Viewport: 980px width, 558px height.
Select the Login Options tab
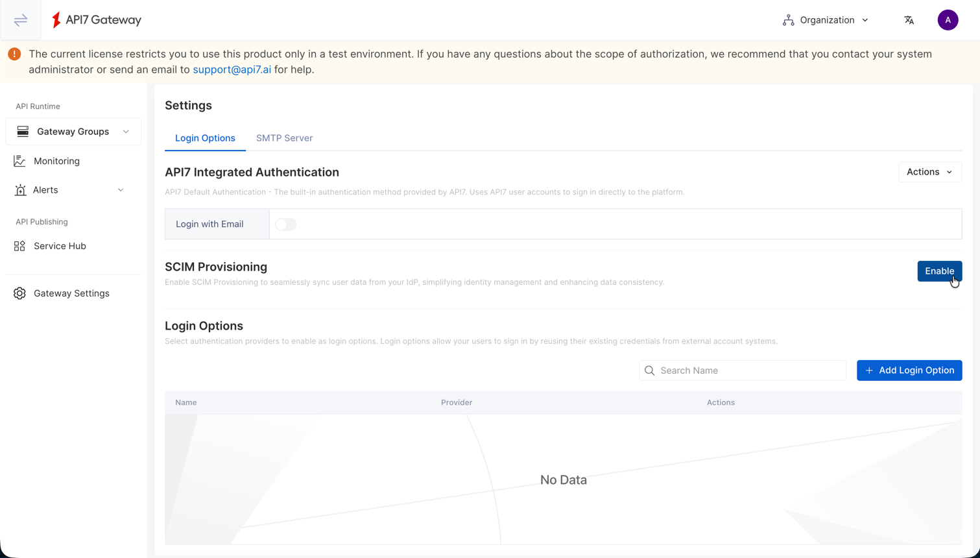click(x=205, y=138)
